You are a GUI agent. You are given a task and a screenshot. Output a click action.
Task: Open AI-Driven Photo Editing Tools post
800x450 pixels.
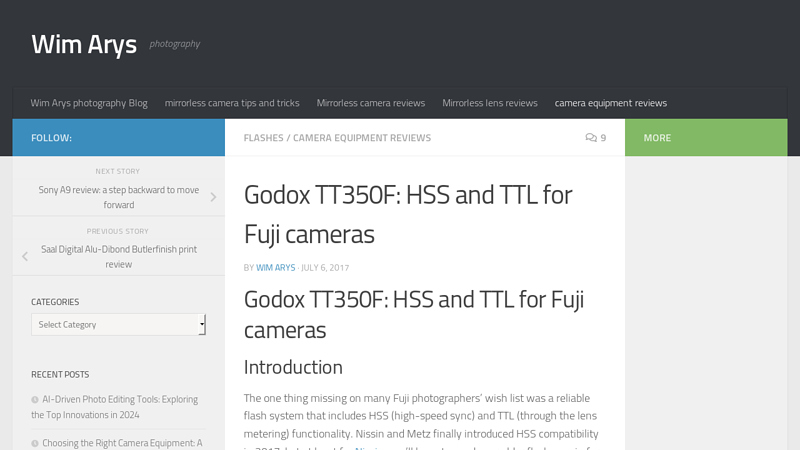tap(114, 407)
